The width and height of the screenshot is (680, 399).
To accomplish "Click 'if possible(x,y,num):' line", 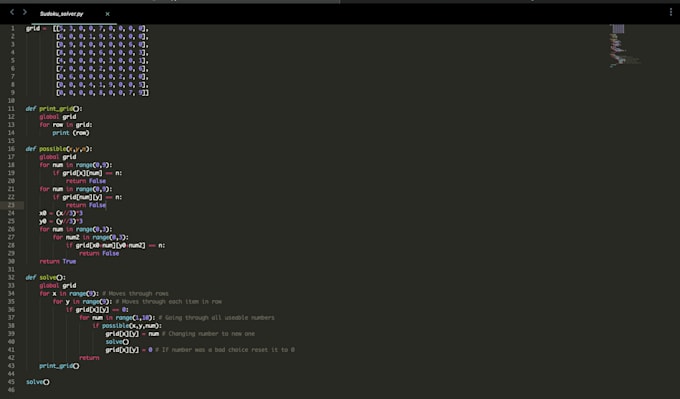I will point(127,326).
